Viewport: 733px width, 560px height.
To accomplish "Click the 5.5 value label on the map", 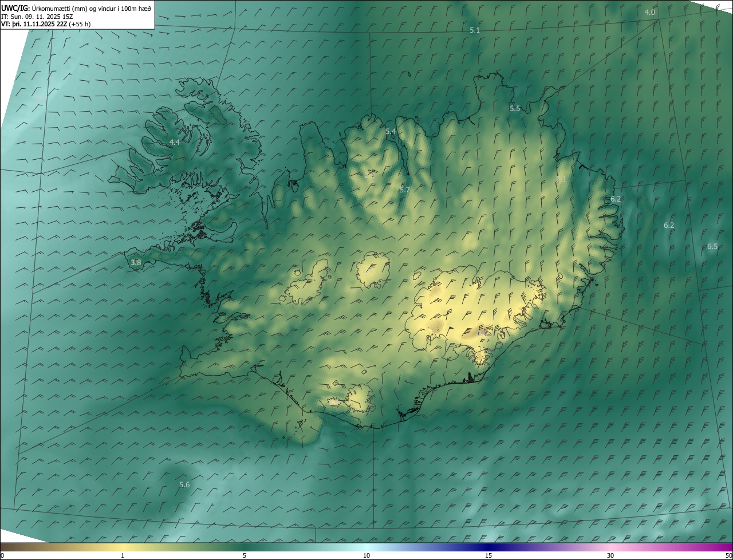I will [515, 109].
